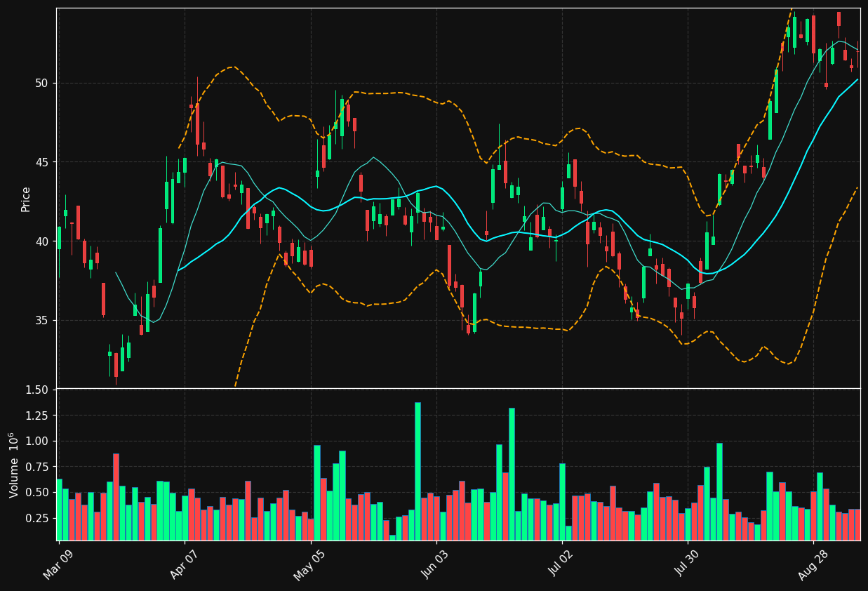Image resolution: width=868 pixels, height=591 pixels.
Task: Click the 1.25 volume axis value
Action: 36,416
